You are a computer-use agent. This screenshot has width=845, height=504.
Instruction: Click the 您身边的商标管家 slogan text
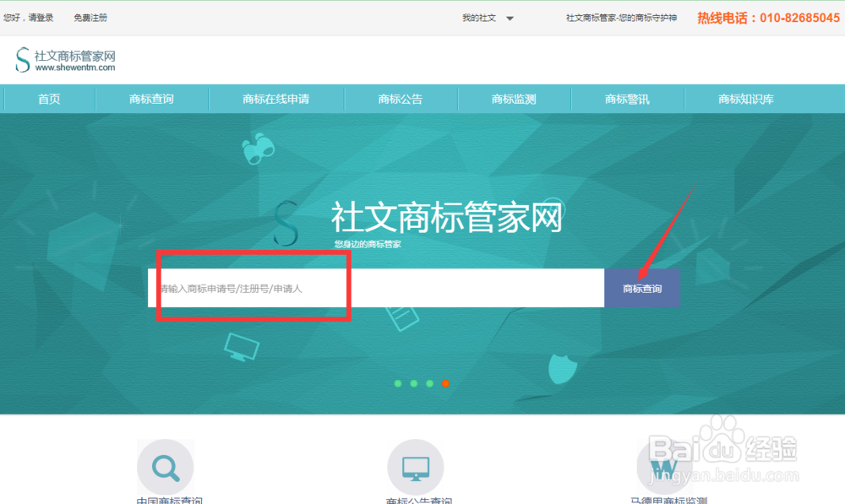pyautogui.click(x=368, y=245)
